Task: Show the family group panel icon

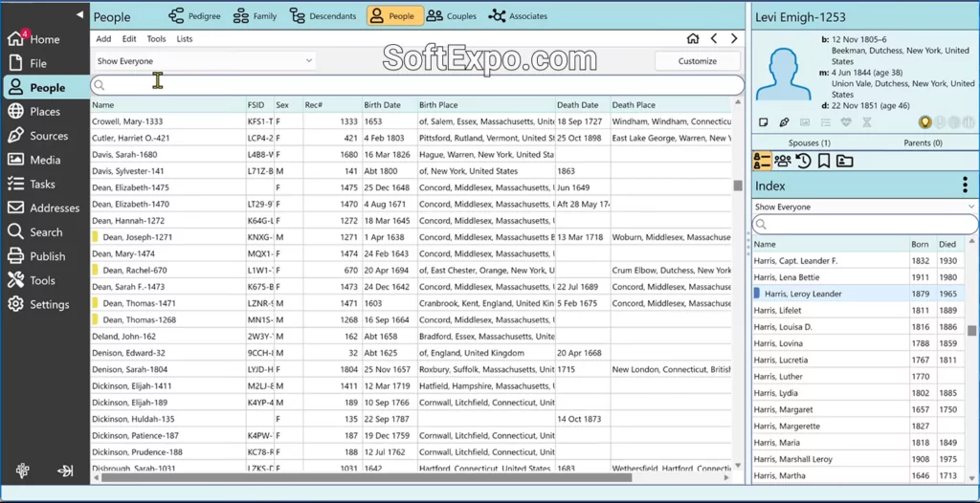Action: [x=783, y=162]
